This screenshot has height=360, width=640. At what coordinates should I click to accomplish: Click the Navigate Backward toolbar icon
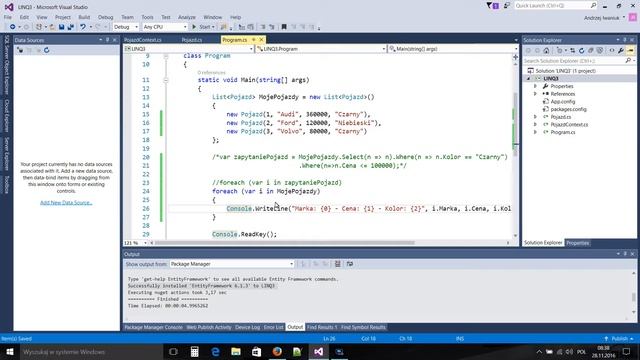click(12, 27)
